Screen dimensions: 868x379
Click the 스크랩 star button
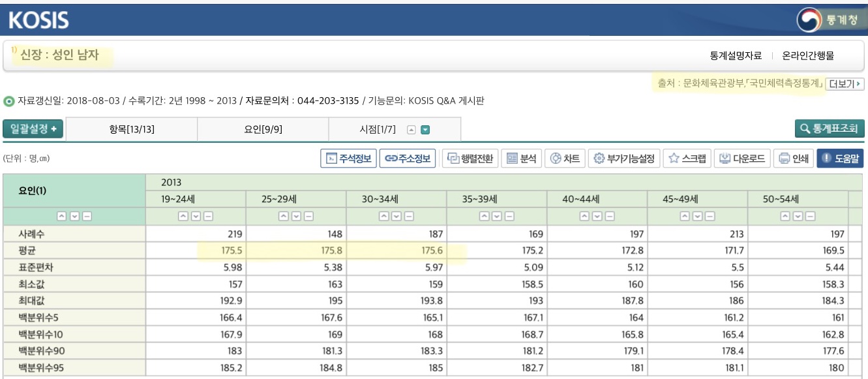pos(686,159)
